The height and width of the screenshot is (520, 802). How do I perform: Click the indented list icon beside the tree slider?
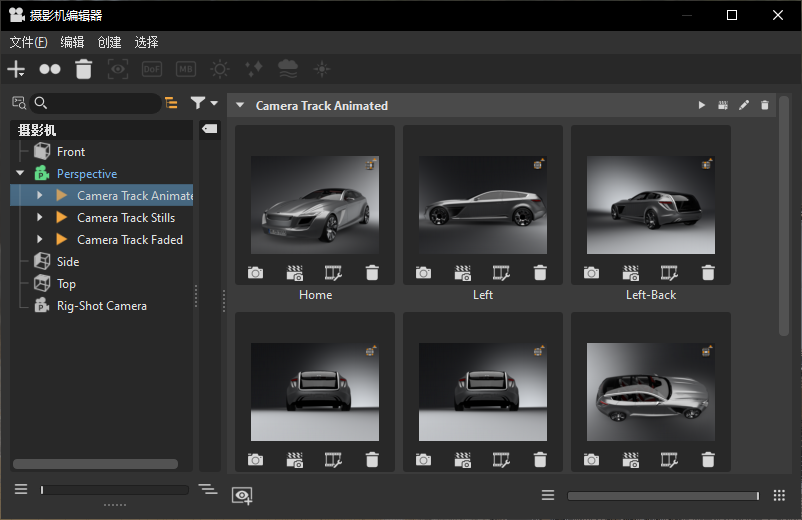coord(208,489)
